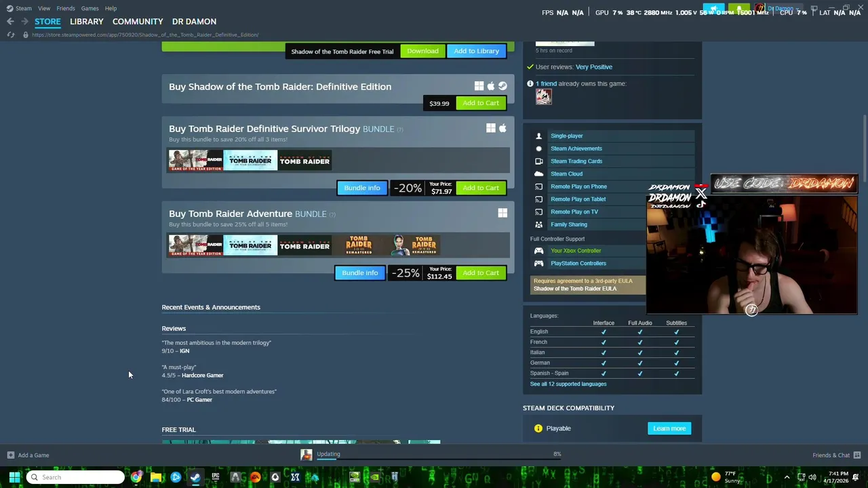Click the Remote Play on Phone cast icon
Viewport: 868px width, 488px height.
[539, 186]
